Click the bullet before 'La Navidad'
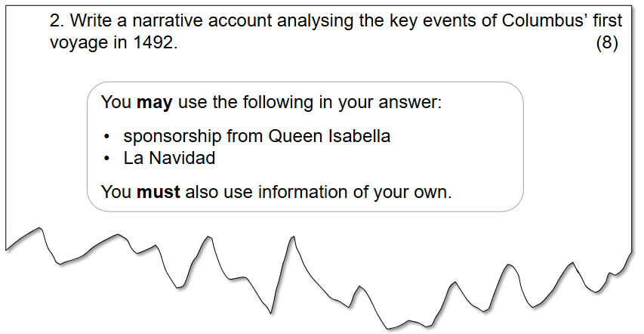The width and height of the screenshot is (644, 334). [x=107, y=159]
